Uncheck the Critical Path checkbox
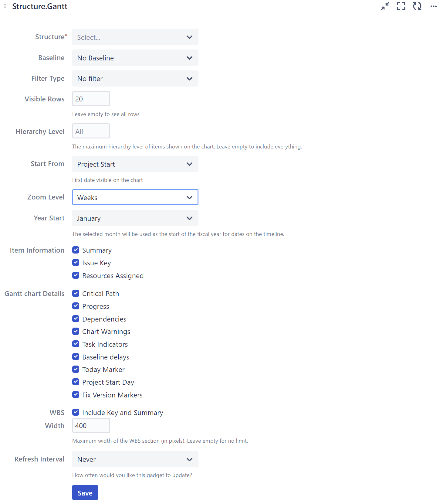The width and height of the screenshot is (440, 504). [x=76, y=293]
